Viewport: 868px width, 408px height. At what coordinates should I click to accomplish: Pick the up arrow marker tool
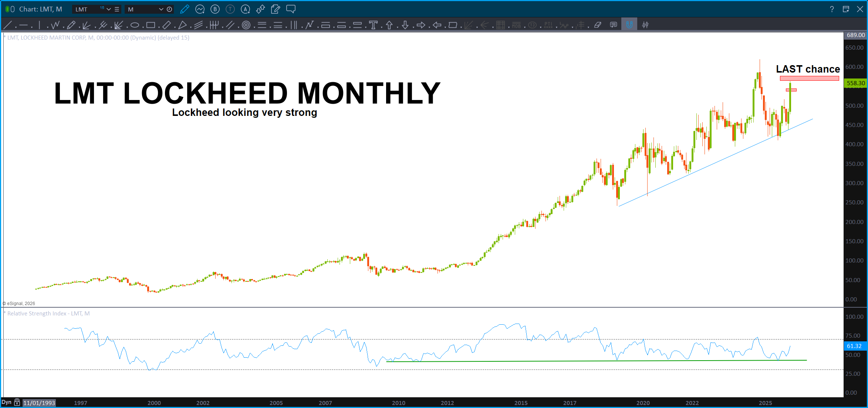point(389,25)
